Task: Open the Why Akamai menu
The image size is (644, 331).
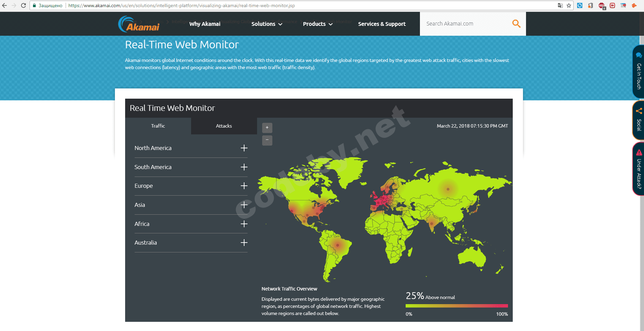Action: 205,24
